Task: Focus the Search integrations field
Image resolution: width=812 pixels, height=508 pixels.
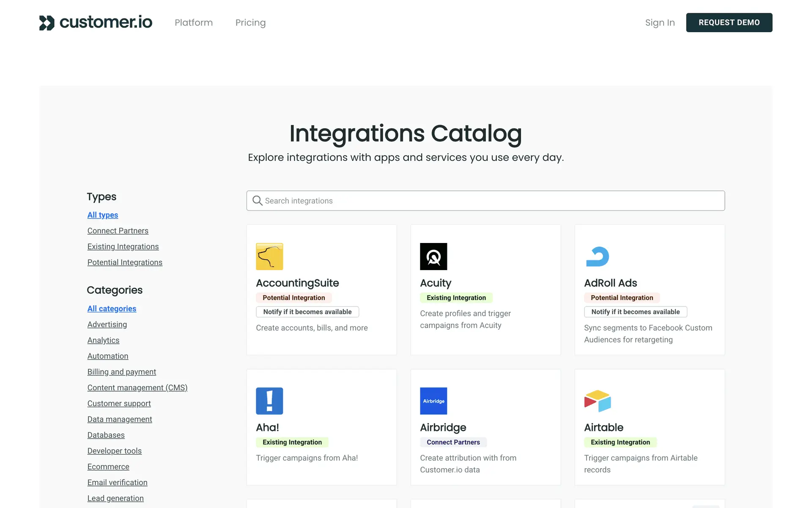Action: pos(491,201)
